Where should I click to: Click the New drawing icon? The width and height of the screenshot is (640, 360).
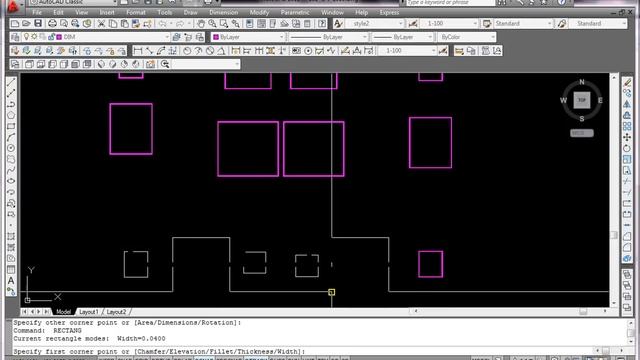coord(15,24)
